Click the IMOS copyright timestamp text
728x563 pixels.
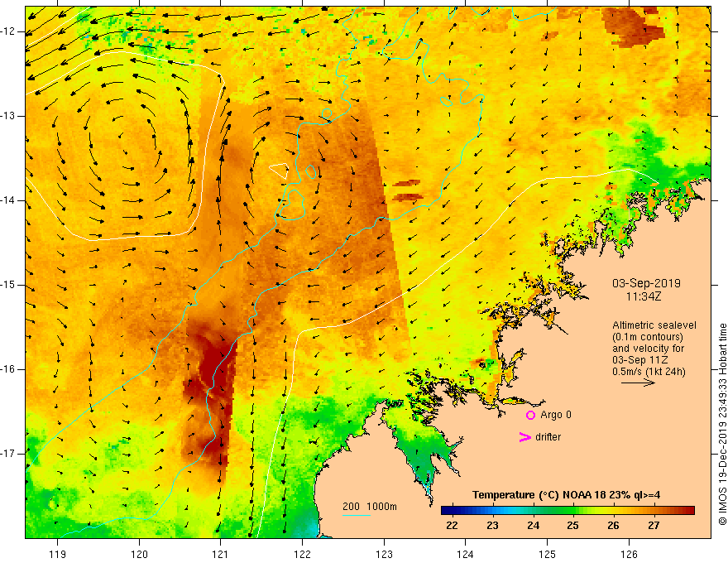click(x=722, y=424)
